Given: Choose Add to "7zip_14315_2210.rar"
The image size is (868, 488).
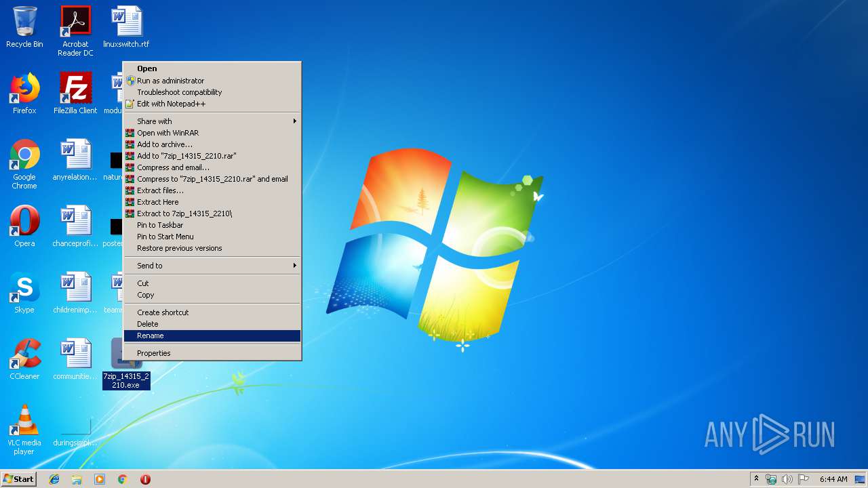Looking at the screenshot, I should 212,156.
